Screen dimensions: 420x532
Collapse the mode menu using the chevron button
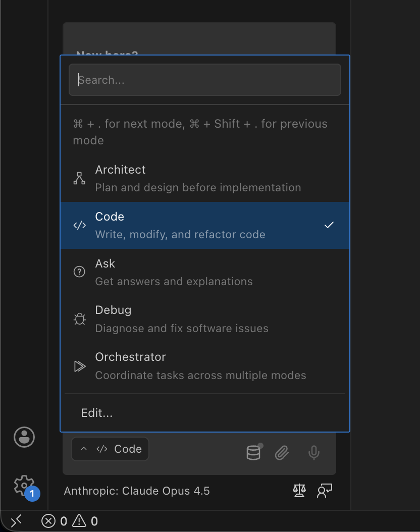[x=84, y=449]
